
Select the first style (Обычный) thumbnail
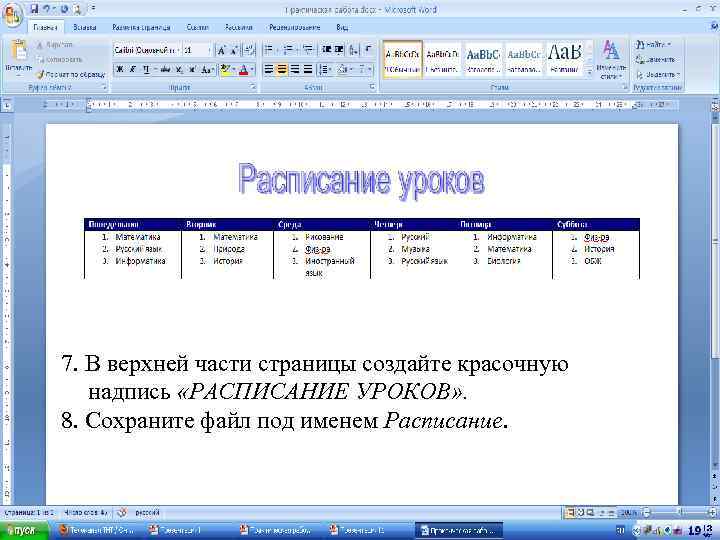402,59
